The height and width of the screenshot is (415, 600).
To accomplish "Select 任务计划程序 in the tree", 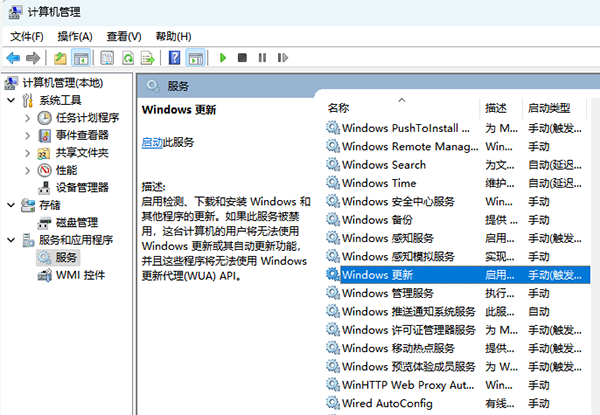I will click(x=88, y=118).
